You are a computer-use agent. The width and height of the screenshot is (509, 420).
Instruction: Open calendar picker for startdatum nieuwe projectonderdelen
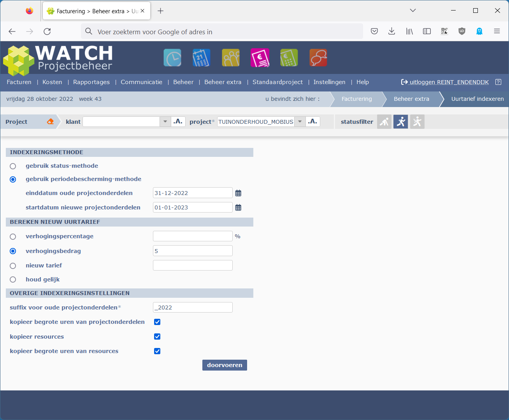pos(239,207)
